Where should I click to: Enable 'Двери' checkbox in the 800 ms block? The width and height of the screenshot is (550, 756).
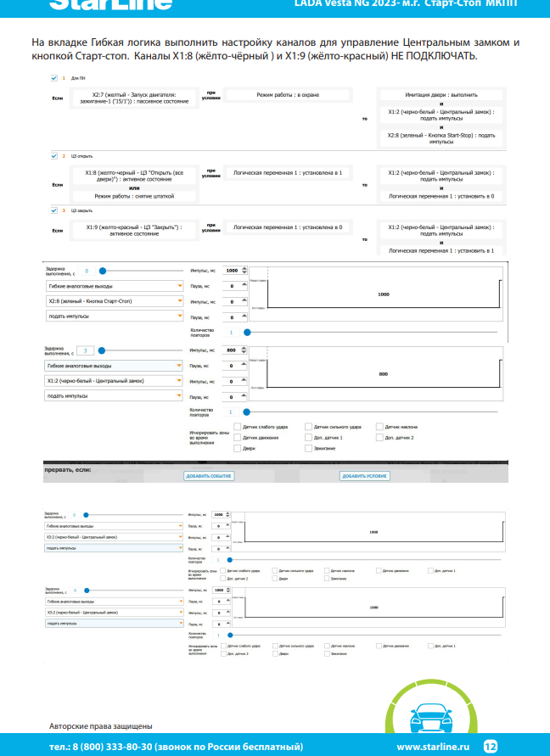[238, 448]
